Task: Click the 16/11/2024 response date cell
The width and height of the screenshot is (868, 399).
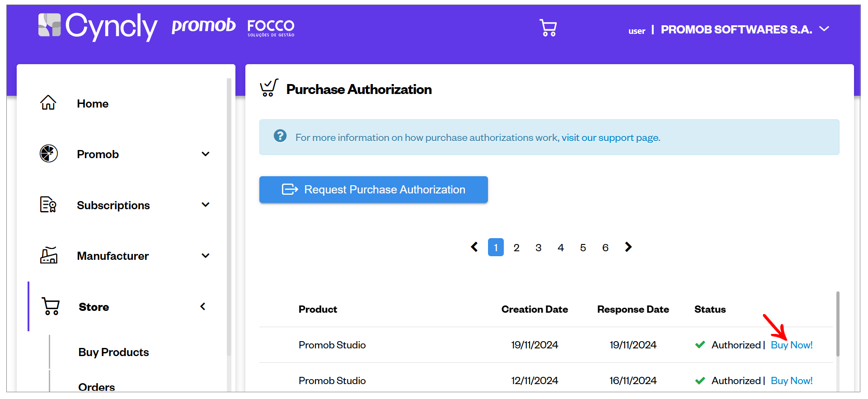Action: point(633,380)
